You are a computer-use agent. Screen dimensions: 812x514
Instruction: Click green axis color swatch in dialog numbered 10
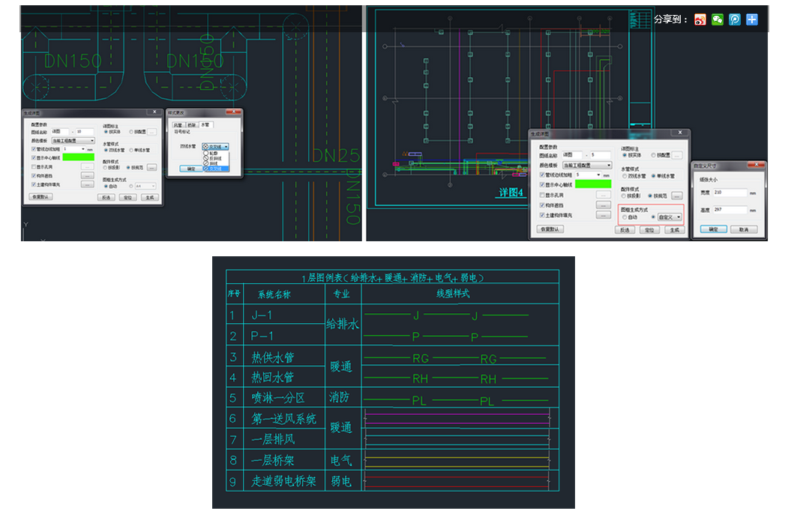coord(78,157)
